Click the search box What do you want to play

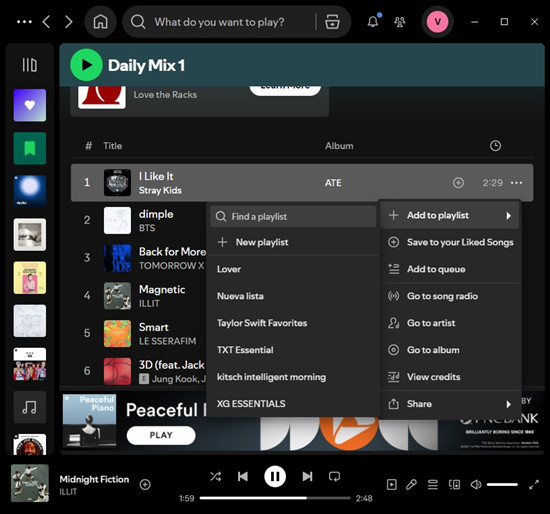click(x=219, y=22)
